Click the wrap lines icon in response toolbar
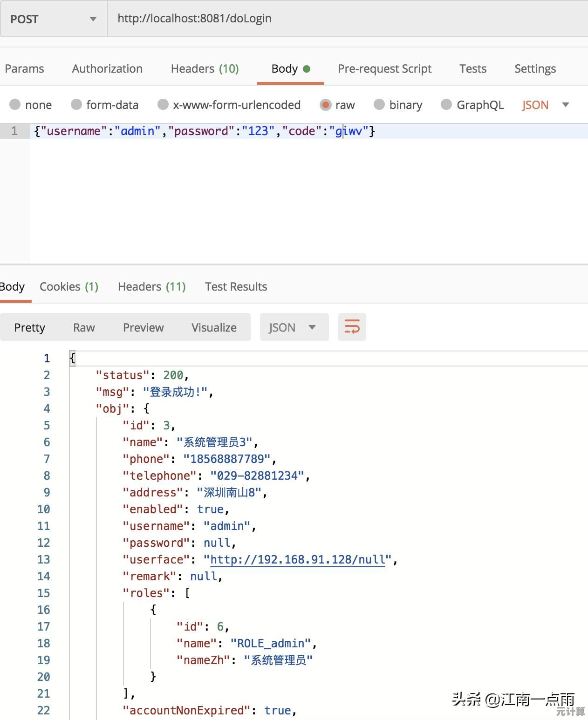The width and height of the screenshot is (588, 720). coord(352,327)
